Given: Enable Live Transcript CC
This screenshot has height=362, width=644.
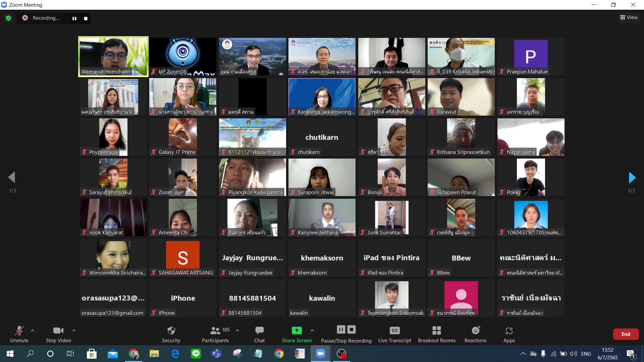Looking at the screenshot, I should [394, 335].
